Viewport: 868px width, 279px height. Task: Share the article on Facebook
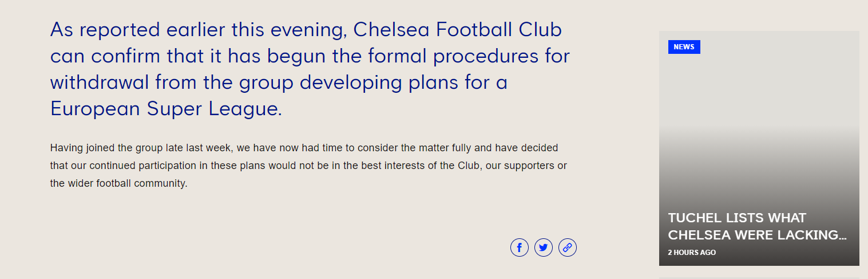[x=519, y=247]
